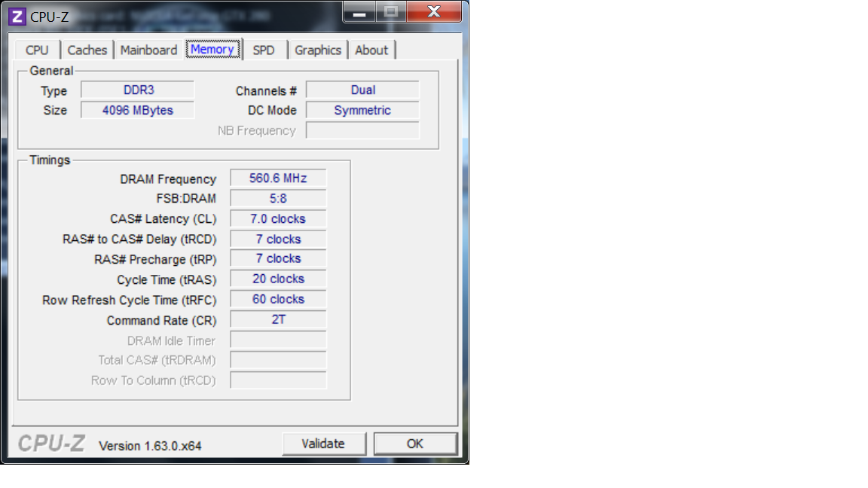The width and height of the screenshot is (868, 488).
Task: Click Row Refresh value 60 clocks
Action: click(278, 299)
